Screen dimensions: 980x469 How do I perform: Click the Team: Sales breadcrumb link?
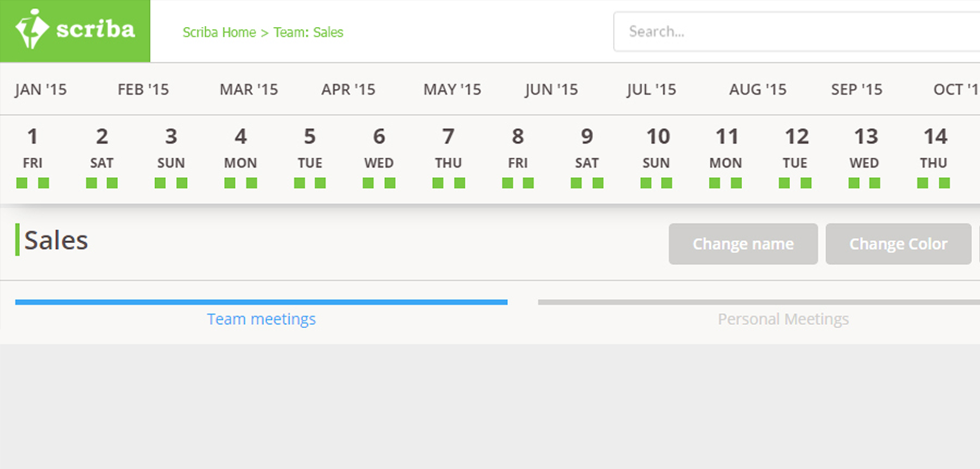point(308,32)
